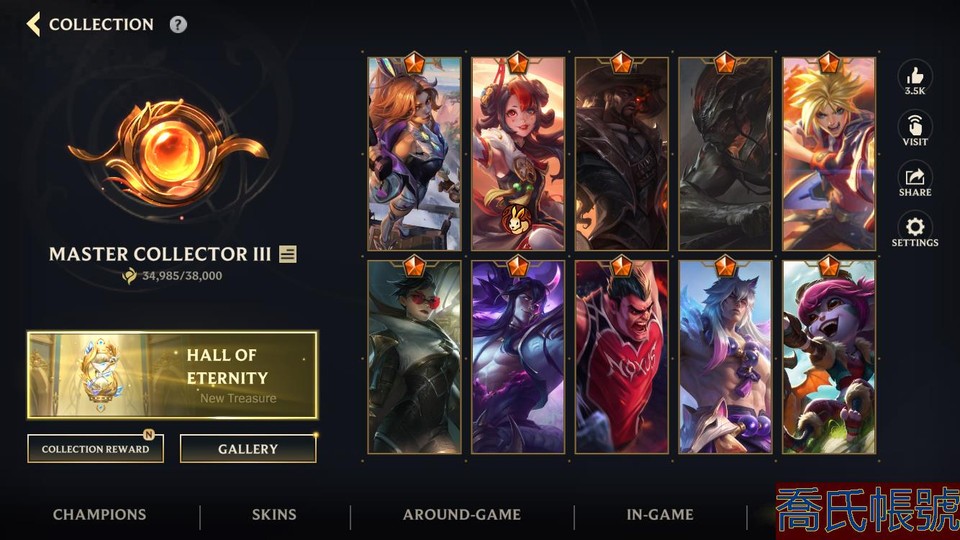Screen dimensions: 960x540
Task: Go back using the Collection arrow
Action: pos(34,24)
